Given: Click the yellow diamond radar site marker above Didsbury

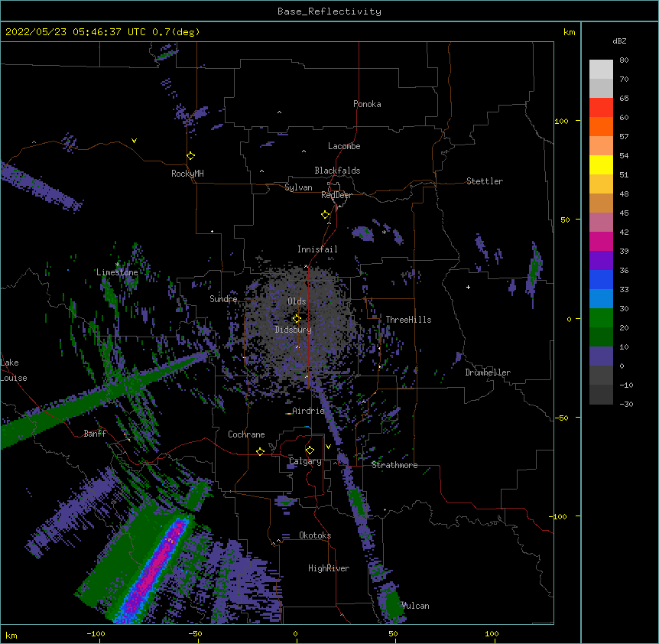Looking at the screenshot, I should pos(297,318).
